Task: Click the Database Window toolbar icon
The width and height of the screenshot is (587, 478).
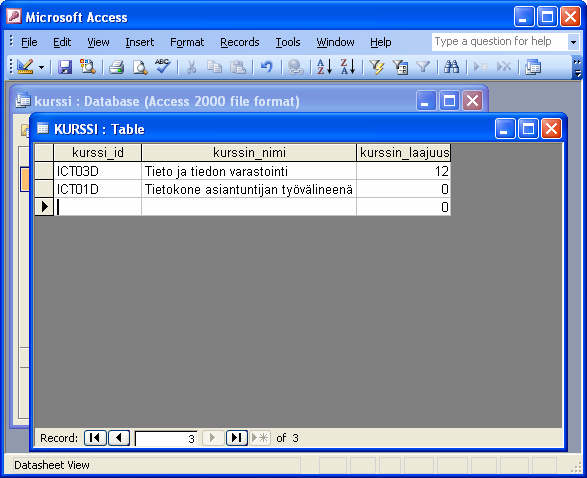Action: point(533,67)
